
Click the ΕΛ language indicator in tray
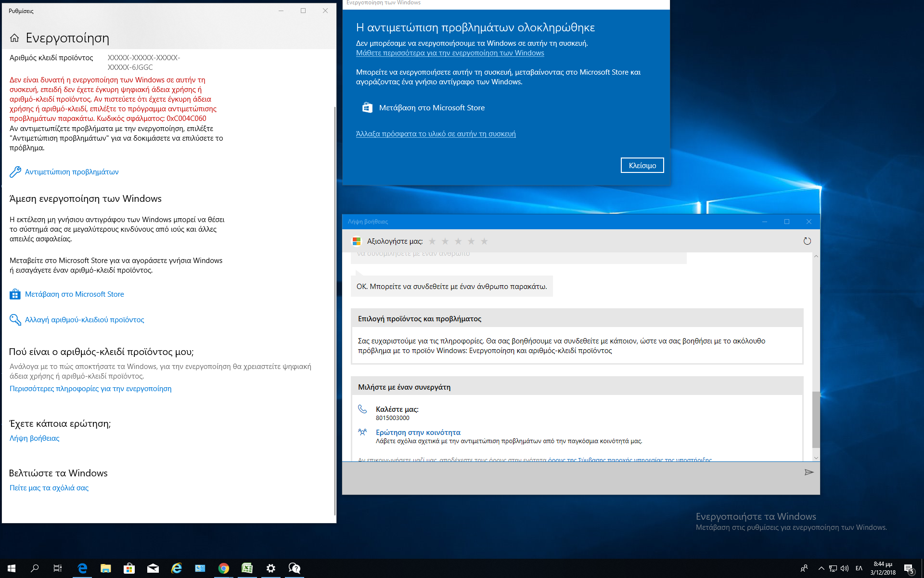click(859, 568)
